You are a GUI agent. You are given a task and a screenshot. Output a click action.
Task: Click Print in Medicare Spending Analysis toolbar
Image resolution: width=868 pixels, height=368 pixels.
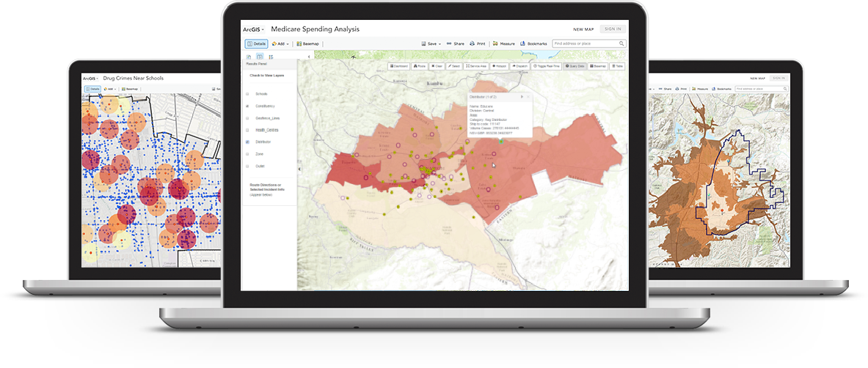click(478, 44)
